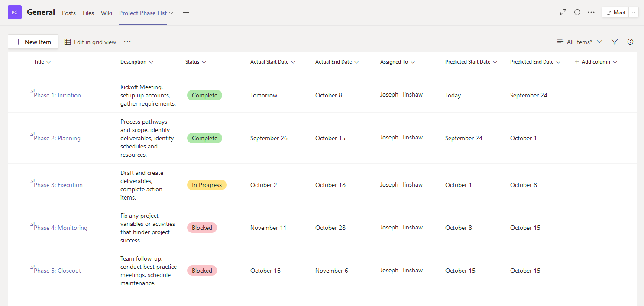Open the information details pane icon

click(x=630, y=42)
